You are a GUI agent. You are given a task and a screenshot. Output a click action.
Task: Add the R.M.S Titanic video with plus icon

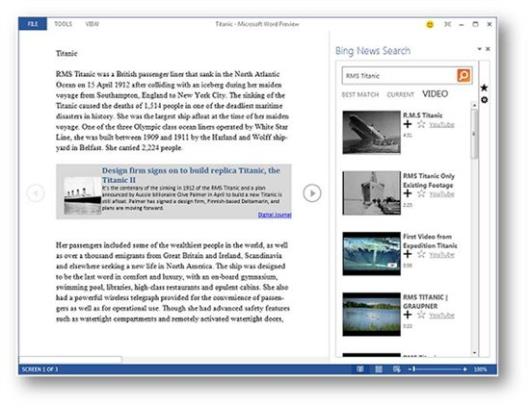(x=407, y=124)
